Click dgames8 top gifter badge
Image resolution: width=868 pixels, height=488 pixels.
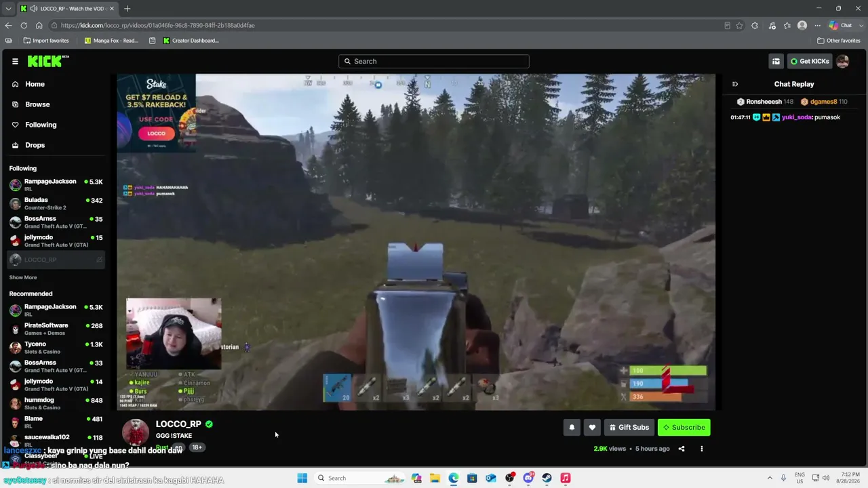point(824,102)
